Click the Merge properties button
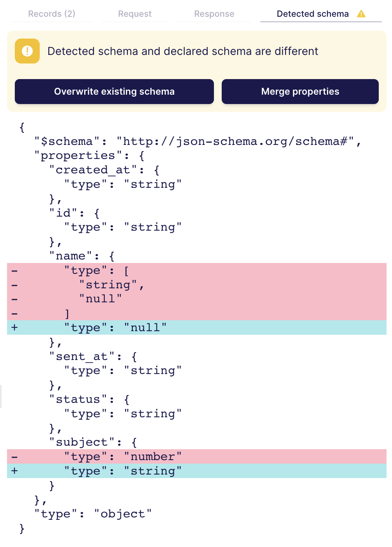This screenshot has height=547, width=392. pyautogui.click(x=300, y=92)
